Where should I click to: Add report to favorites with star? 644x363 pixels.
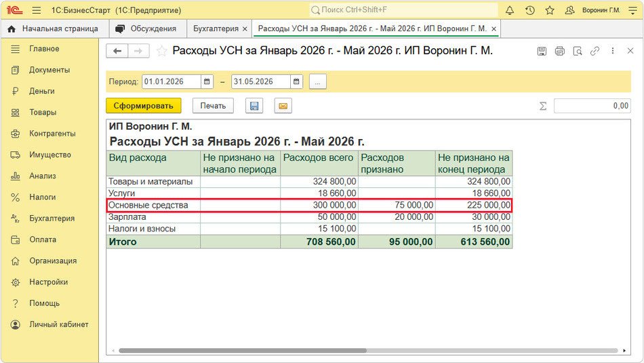pyautogui.click(x=162, y=51)
